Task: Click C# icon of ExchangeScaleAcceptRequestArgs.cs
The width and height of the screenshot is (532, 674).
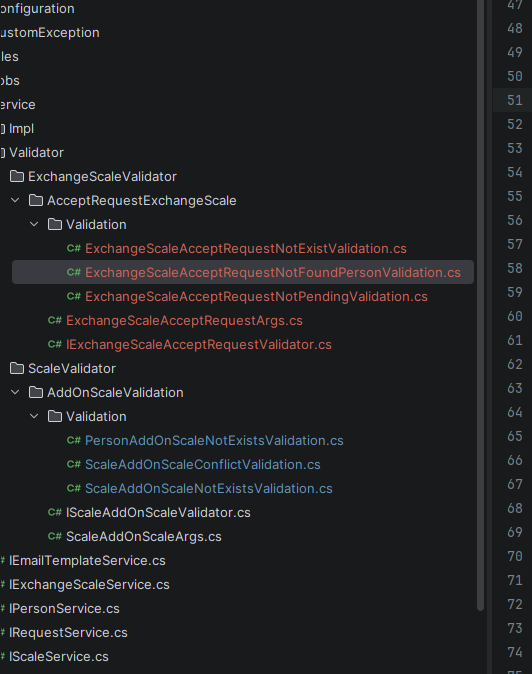Action: coord(55,320)
